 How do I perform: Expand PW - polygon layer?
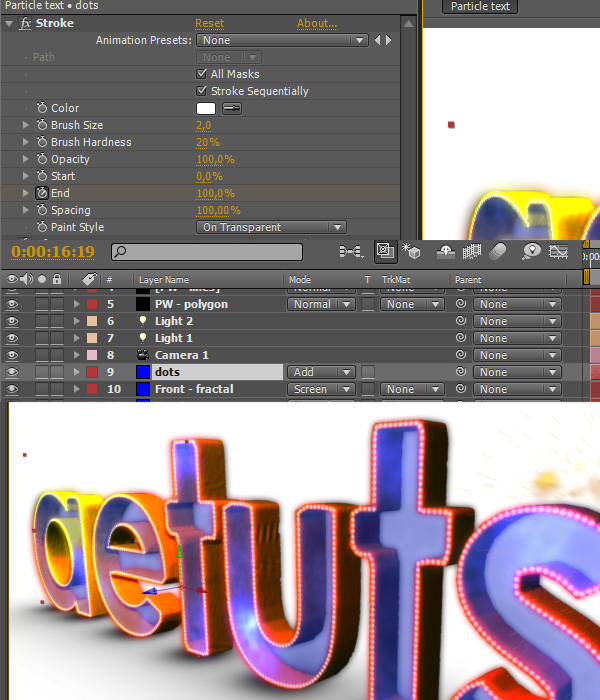(76, 304)
